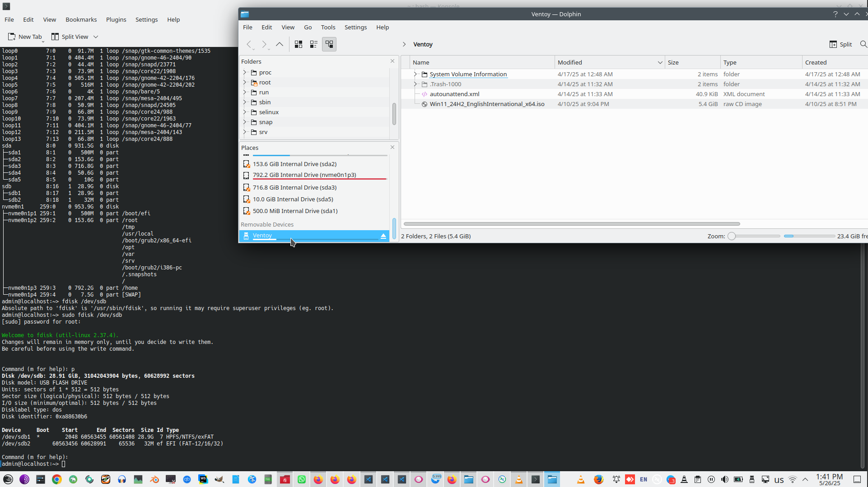Image resolution: width=868 pixels, height=487 pixels.
Task: Open WebStorm from the taskbar
Action: tap(203, 479)
